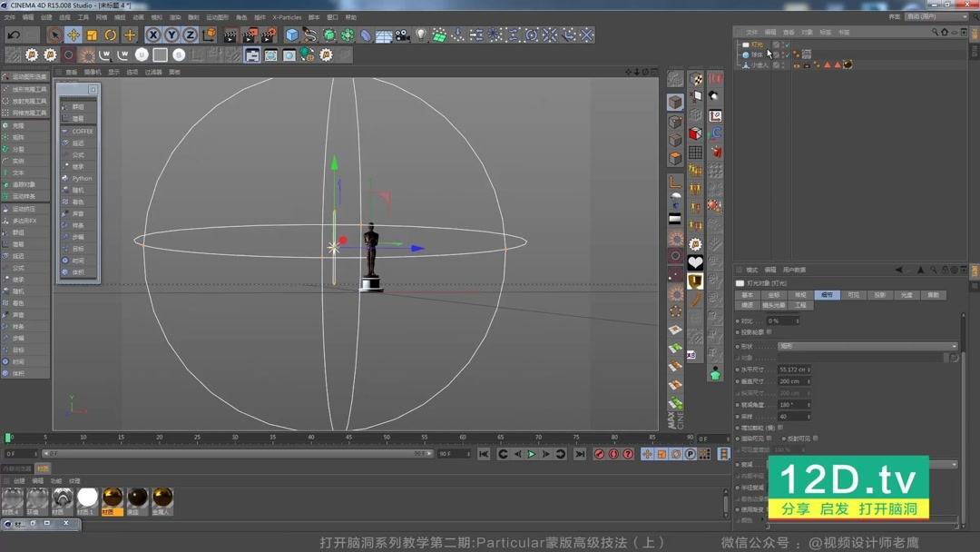
Task: Toggle the X axis lock
Action: point(152,35)
